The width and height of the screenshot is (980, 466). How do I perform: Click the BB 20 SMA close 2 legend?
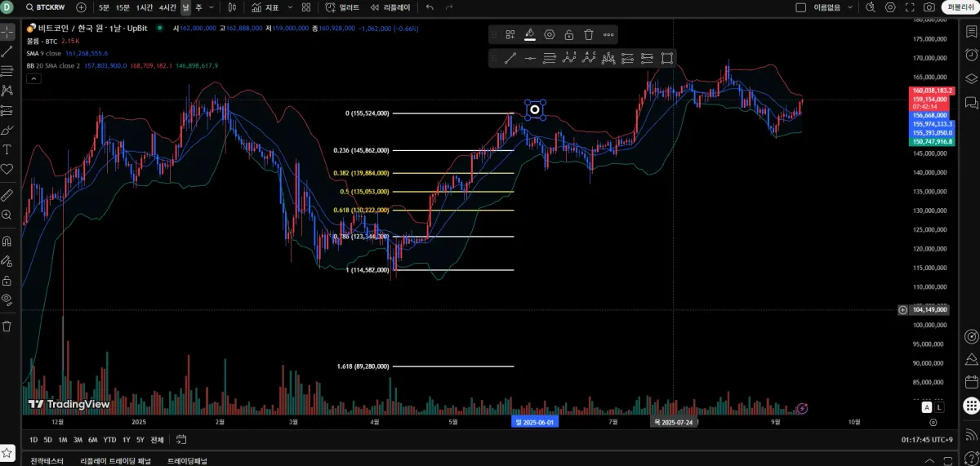pyautogui.click(x=53, y=65)
